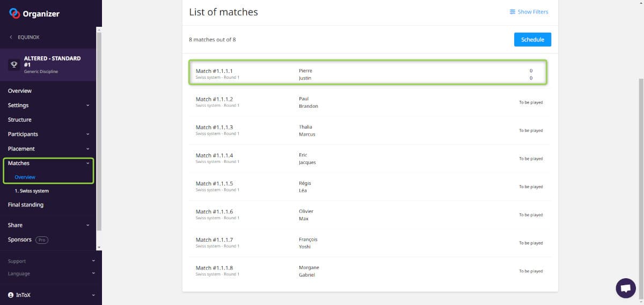Expand the Settings menu chevron

coord(88,106)
